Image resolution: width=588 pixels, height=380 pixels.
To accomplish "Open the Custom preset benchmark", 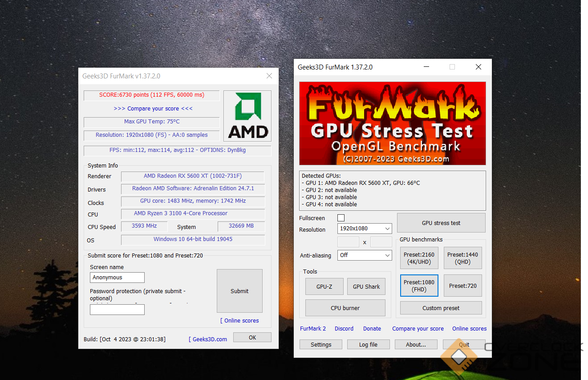I will coord(441,308).
